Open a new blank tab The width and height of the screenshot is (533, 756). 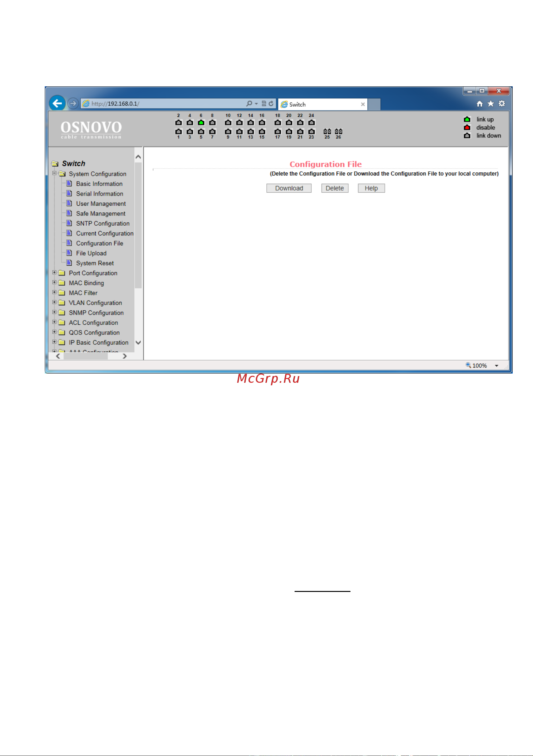pos(374,104)
